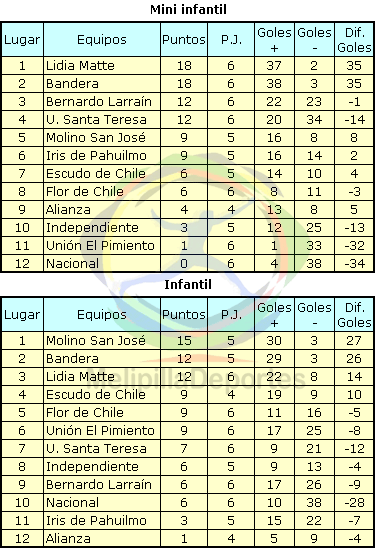The image size is (375, 548).
Task: Click Dif. Goles header in Mini infantil table
Action: pyautogui.click(x=354, y=40)
